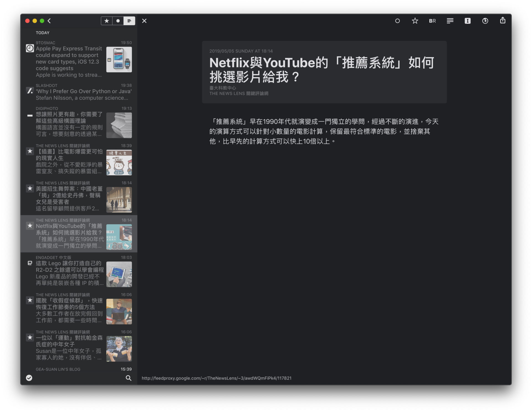532x412 pixels.
Task: Click star icon on 帕金森 row
Action: 30,337
